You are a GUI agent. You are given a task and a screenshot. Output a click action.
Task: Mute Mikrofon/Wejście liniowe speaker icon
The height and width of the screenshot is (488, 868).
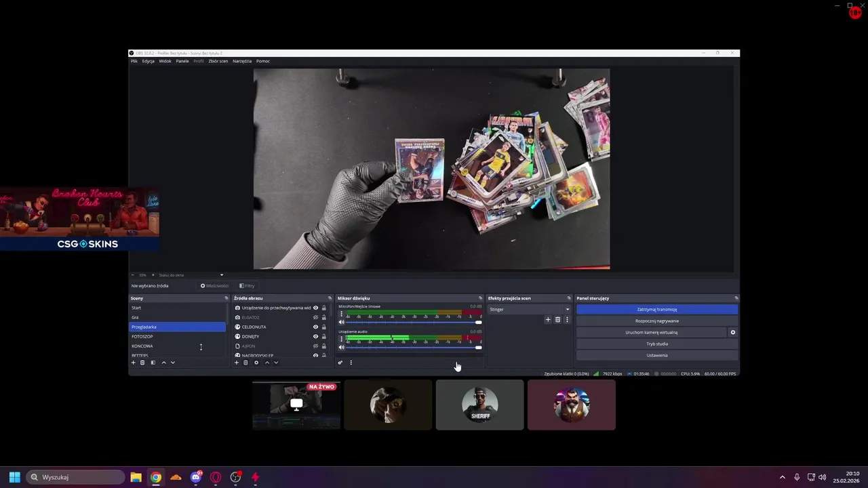pyautogui.click(x=342, y=322)
